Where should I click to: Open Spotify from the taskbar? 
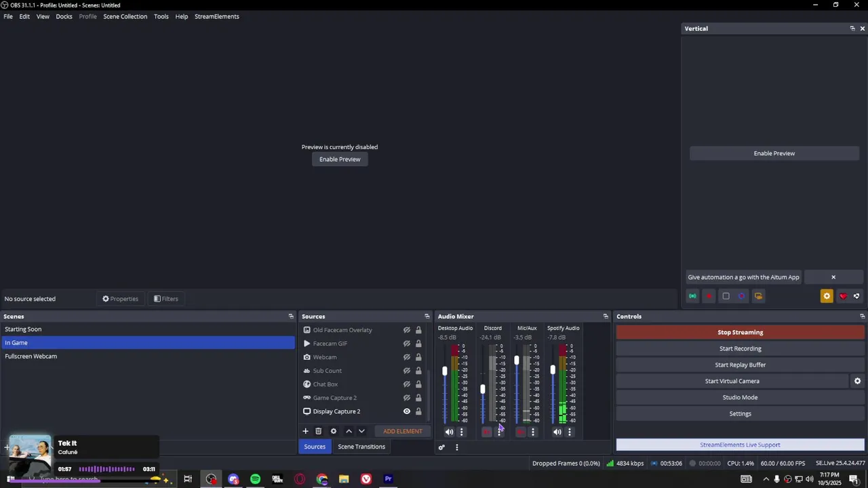(x=255, y=479)
